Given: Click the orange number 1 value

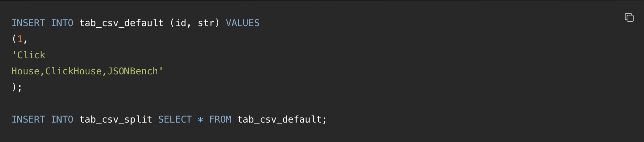Looking at the screenshot, I should [20, 39].
